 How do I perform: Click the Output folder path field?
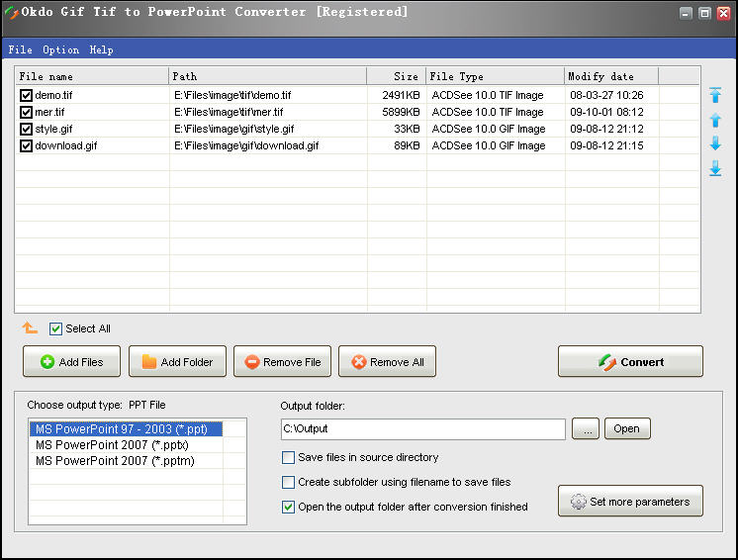click(422, 429)
